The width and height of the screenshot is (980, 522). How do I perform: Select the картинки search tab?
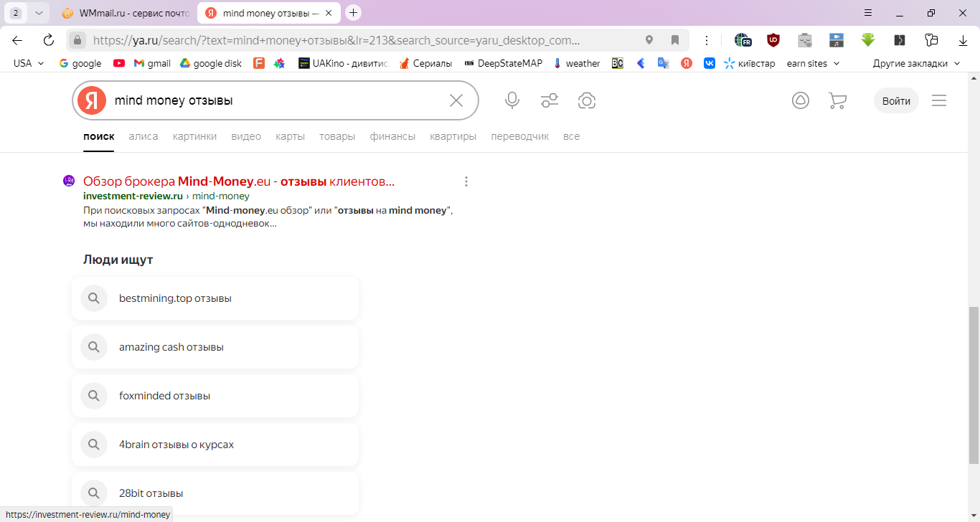(194, 136)
